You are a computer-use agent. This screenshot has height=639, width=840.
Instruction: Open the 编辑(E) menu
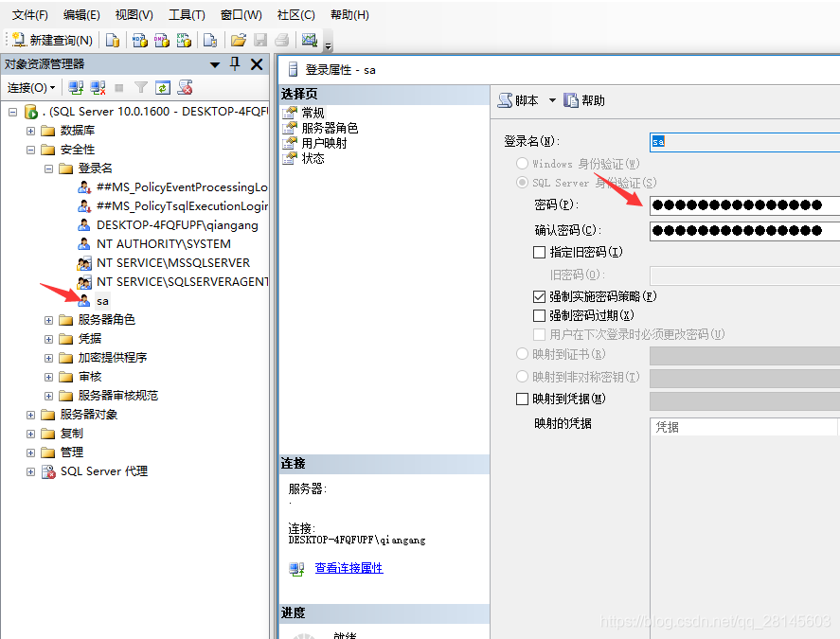pyautogui.click(x=81, y=15)
